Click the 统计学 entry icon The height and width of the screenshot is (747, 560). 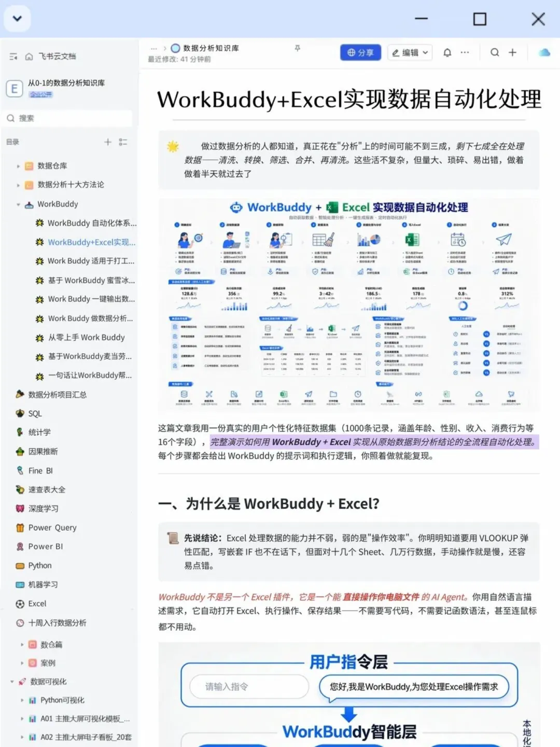tap(20, 432)
